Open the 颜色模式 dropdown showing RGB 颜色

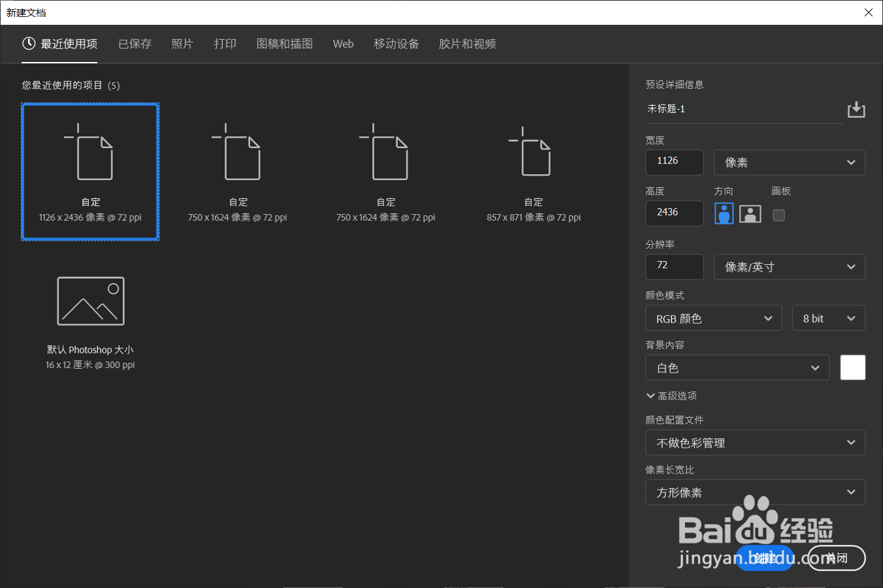pyautogui.click(x=713, y=318)
